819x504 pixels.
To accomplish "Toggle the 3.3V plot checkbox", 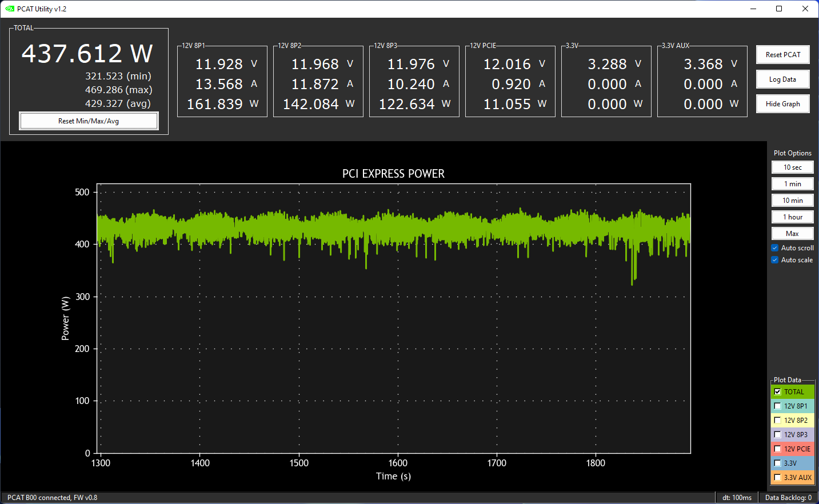I will click(x=777, y=463).
